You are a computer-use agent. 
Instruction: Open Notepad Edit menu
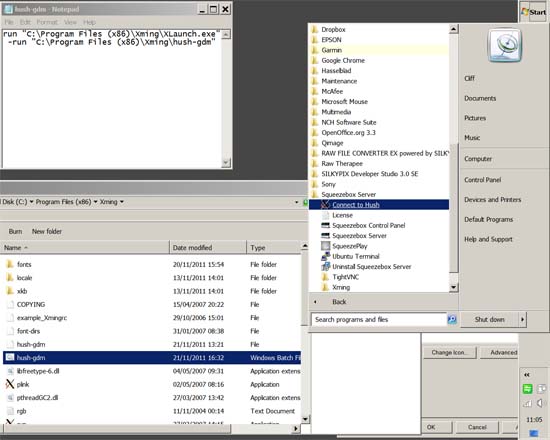pyautogui.click(x=25, y=22)
